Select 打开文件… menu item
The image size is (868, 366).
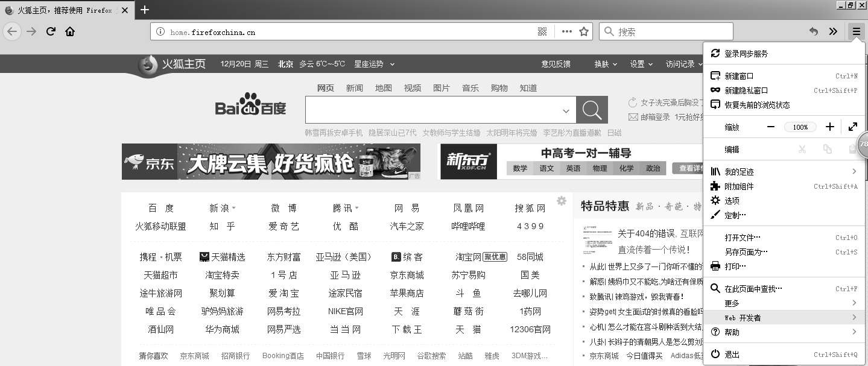pos(784,238)
